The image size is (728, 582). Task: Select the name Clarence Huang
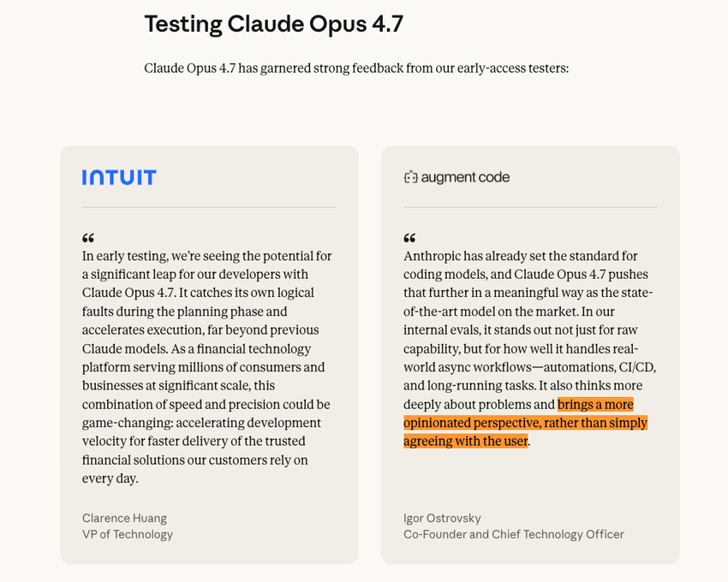[124, 518]
